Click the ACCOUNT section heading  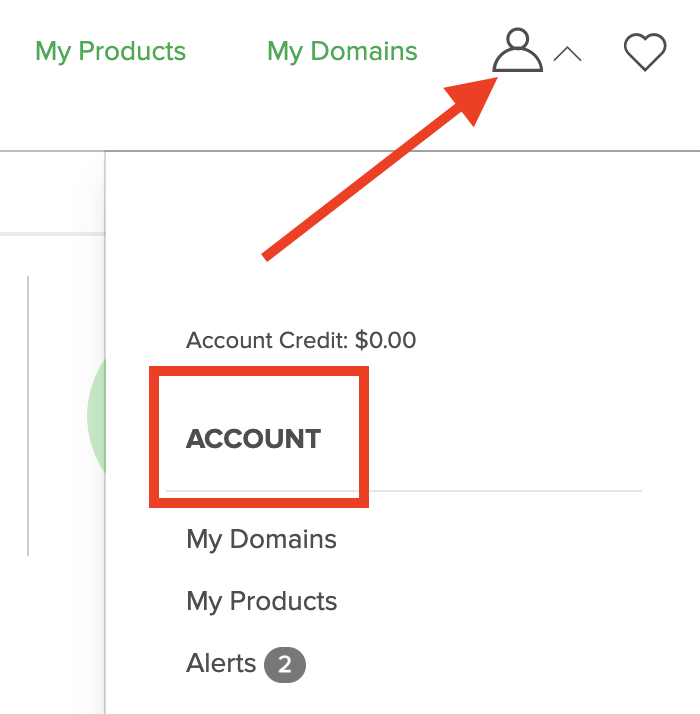pos(254,439)
